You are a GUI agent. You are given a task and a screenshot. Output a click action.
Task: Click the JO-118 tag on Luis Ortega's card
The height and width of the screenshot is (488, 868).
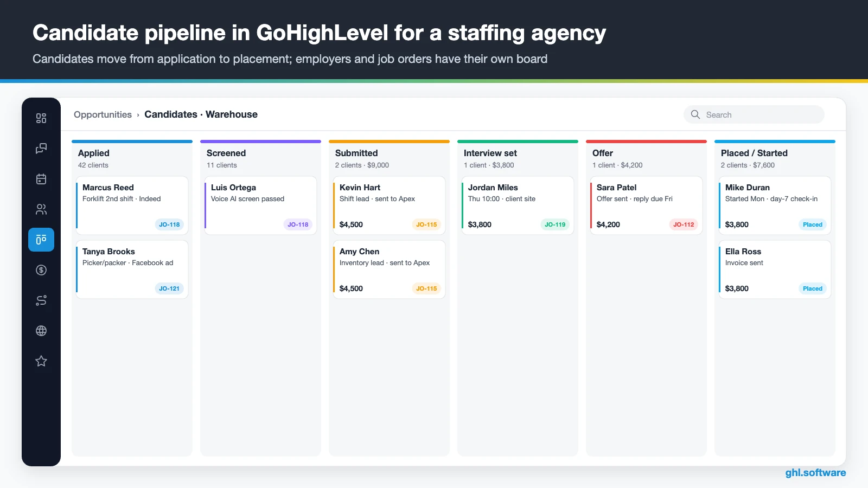click(x=298, y=224)
